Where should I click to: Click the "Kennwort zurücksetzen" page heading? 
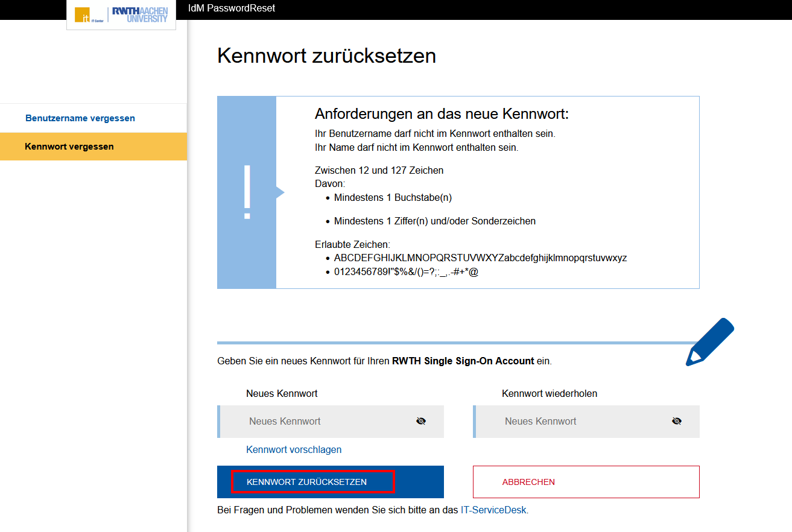coord(326,55)
